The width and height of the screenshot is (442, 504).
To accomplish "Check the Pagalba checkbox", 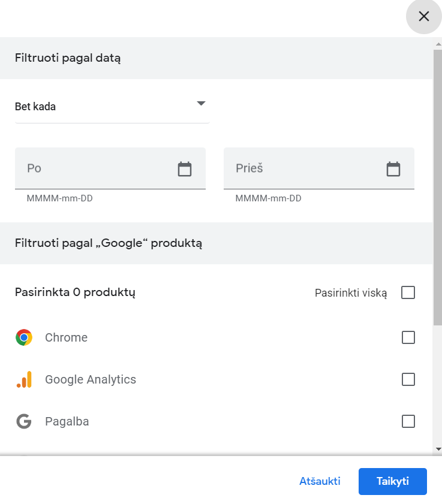I will [408, 421].
